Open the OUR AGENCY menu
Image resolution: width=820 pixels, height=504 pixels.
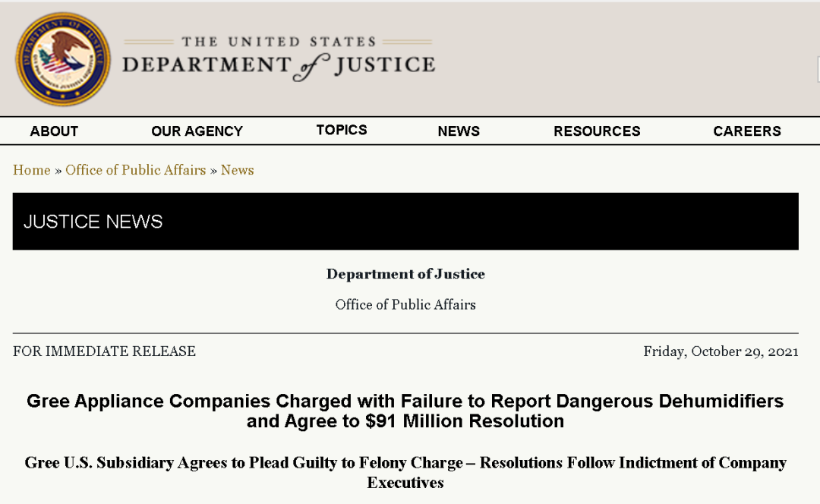197,131
